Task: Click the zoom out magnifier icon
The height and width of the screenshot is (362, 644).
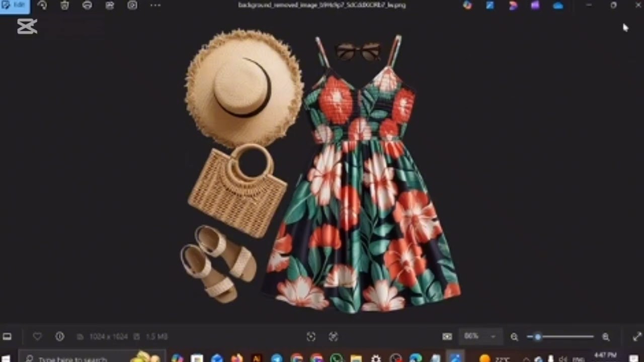Action: (514, 337)
